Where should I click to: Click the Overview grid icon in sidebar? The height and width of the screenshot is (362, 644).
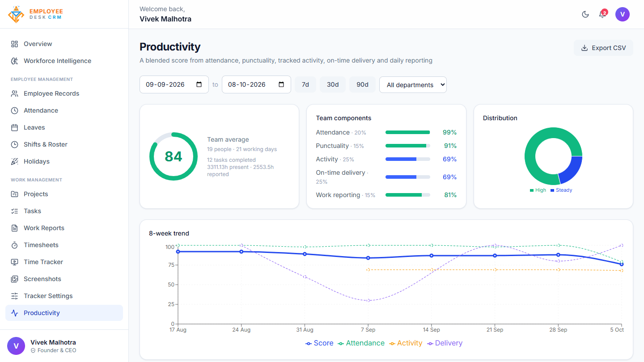[x=15, y=44]
